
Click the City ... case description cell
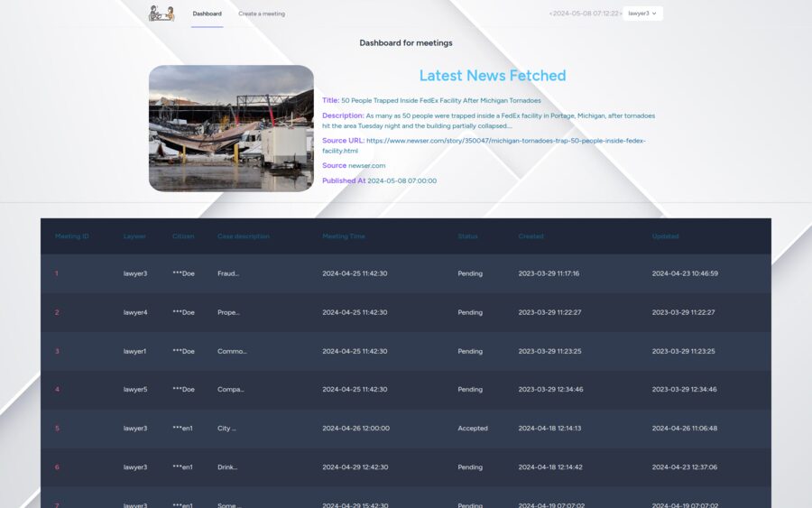click(226, 429)
